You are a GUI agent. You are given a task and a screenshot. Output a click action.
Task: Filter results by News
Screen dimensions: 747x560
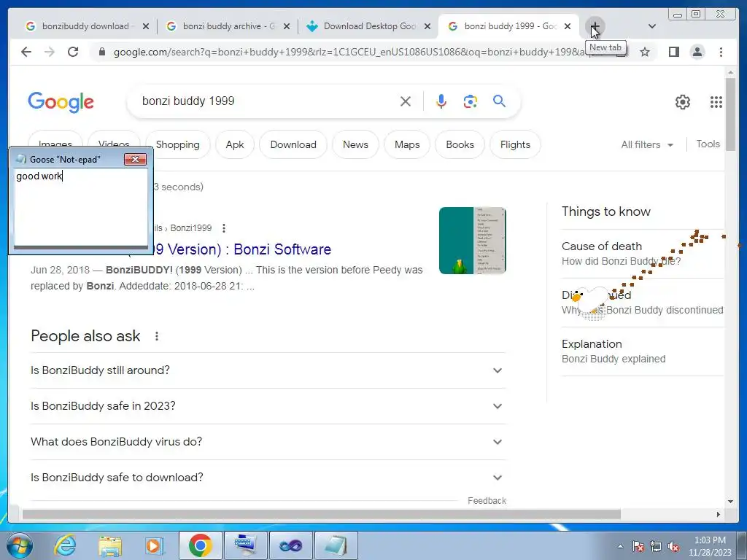pyautogui.click(x=355, y=145)
